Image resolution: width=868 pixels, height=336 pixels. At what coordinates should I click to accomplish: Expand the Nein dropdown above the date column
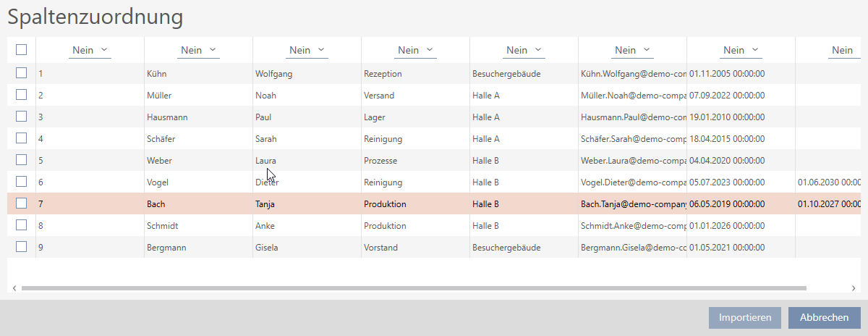[x=741, y=50]
